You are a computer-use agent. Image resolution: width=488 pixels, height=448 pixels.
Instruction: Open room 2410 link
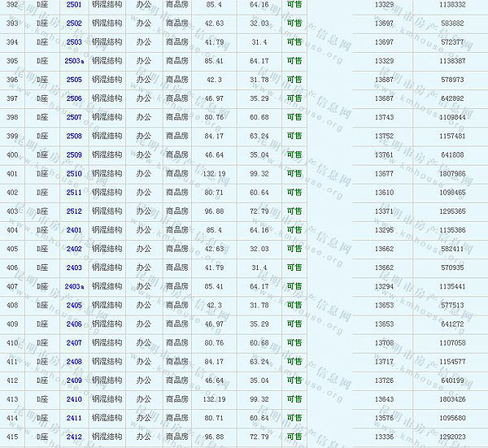[x=74, y=399]
